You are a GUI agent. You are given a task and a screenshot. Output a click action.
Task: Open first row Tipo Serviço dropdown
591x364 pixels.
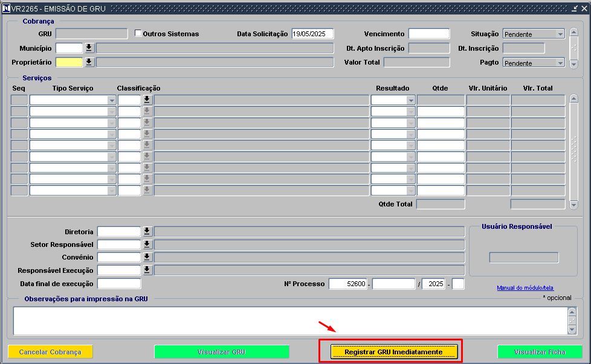(x=112, y=100)
